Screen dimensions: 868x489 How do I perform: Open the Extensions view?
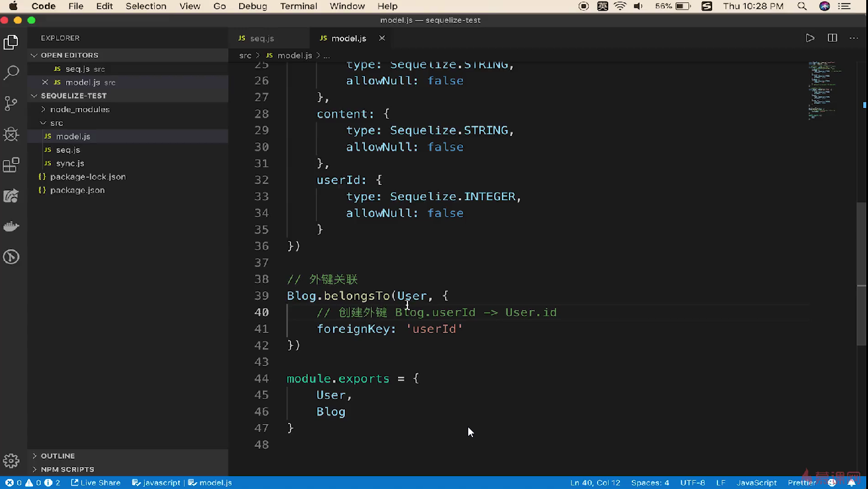(x=11, y=165)
